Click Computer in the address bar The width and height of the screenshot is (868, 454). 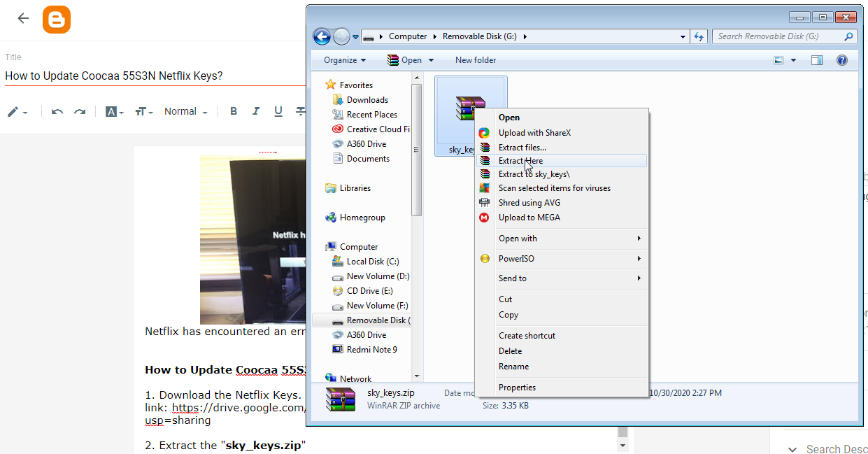tap(408, 36)
